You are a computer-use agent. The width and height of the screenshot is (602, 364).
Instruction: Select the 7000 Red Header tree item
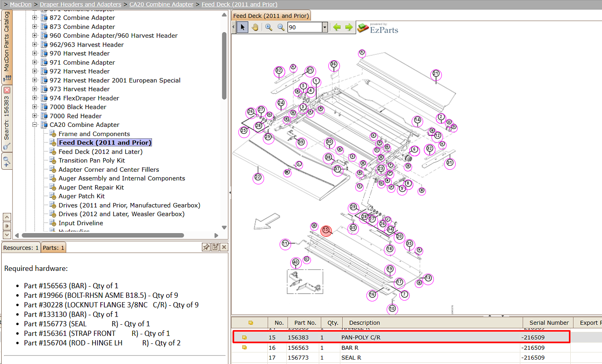click(76, 116)
